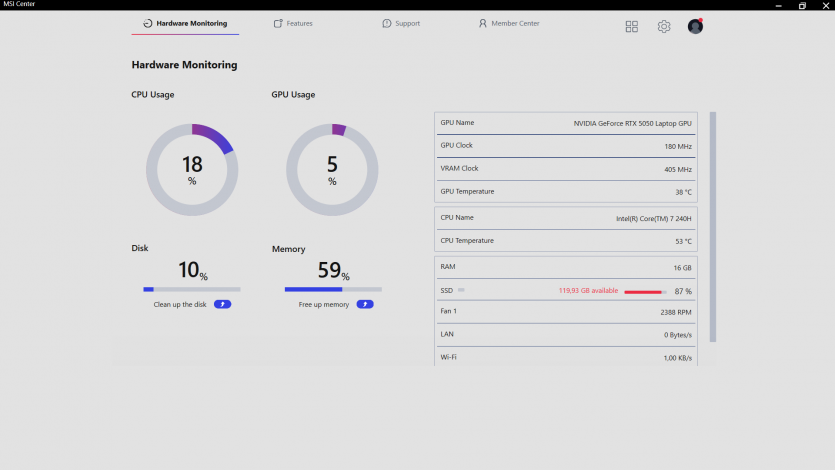
Task: Click the small drive icon beside SSD
Action: click(461, 290)
